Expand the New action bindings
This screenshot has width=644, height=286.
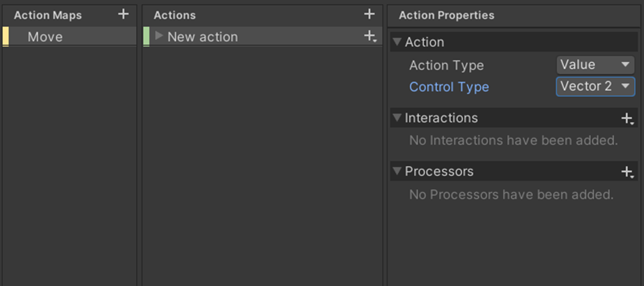pos(159,36)
